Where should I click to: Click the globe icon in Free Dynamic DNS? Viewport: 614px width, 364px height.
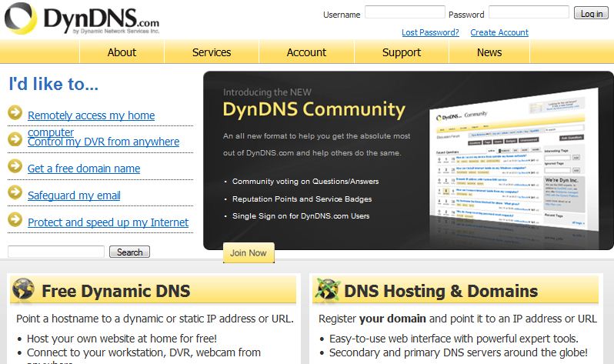(x=23, y=289)
